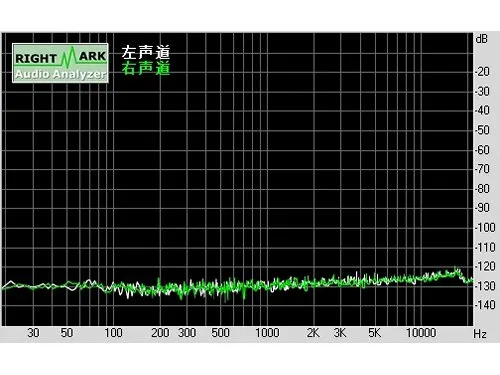Click the 10000 Hz frequency label
The height and width of the screenshot is (375, 500).
pos(421,333)
